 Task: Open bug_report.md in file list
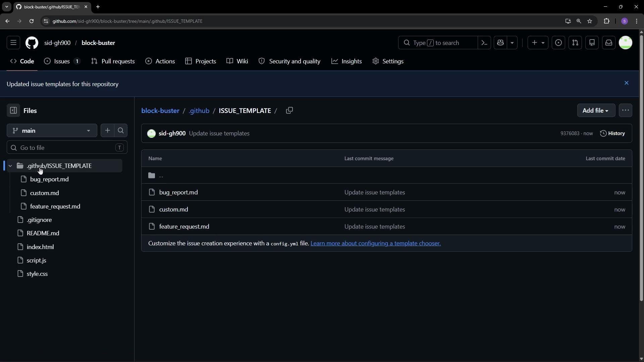tap(178, 192)
